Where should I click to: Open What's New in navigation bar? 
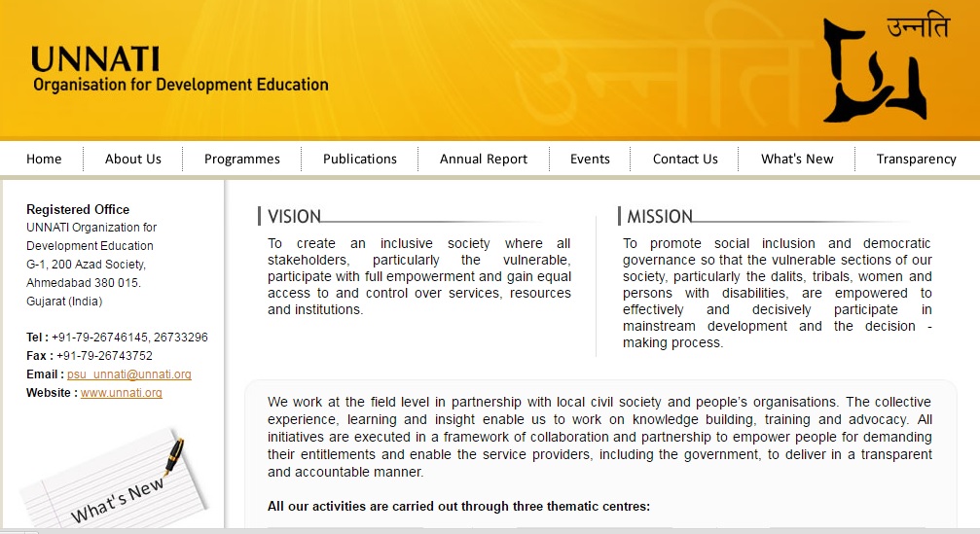click(x=797, y=159)
